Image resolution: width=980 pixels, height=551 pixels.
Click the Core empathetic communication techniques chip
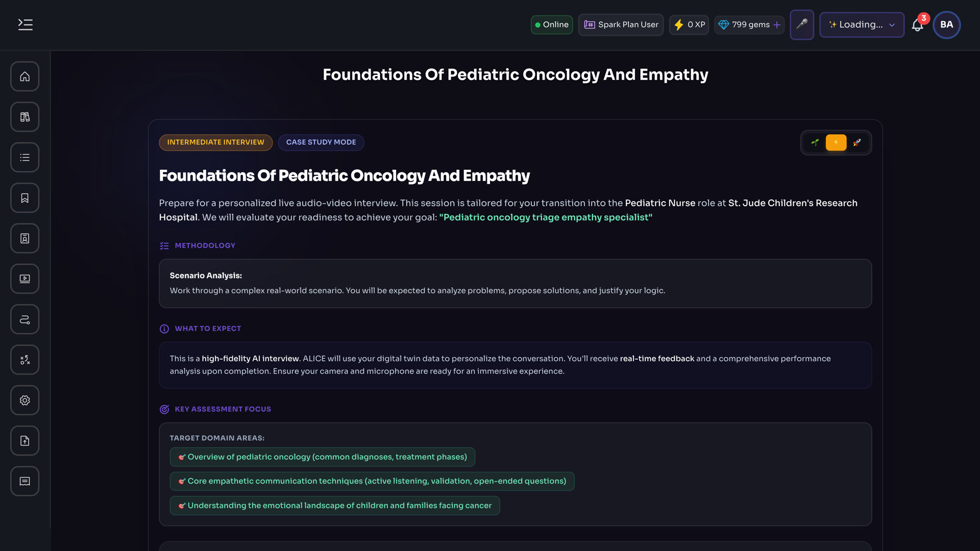[x=372, y=481]
